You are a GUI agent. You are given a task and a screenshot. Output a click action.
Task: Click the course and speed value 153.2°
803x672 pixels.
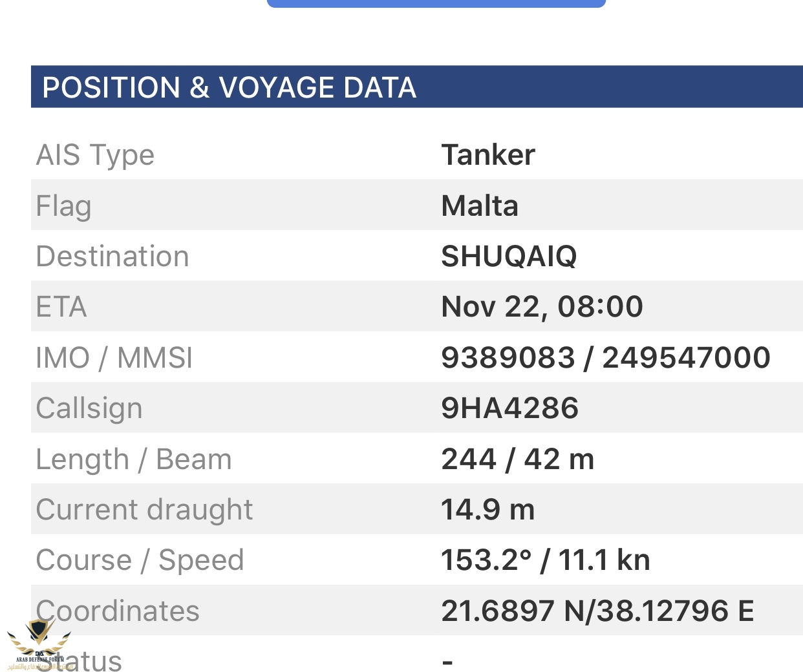pyautogui.click(x=486, y=560)
